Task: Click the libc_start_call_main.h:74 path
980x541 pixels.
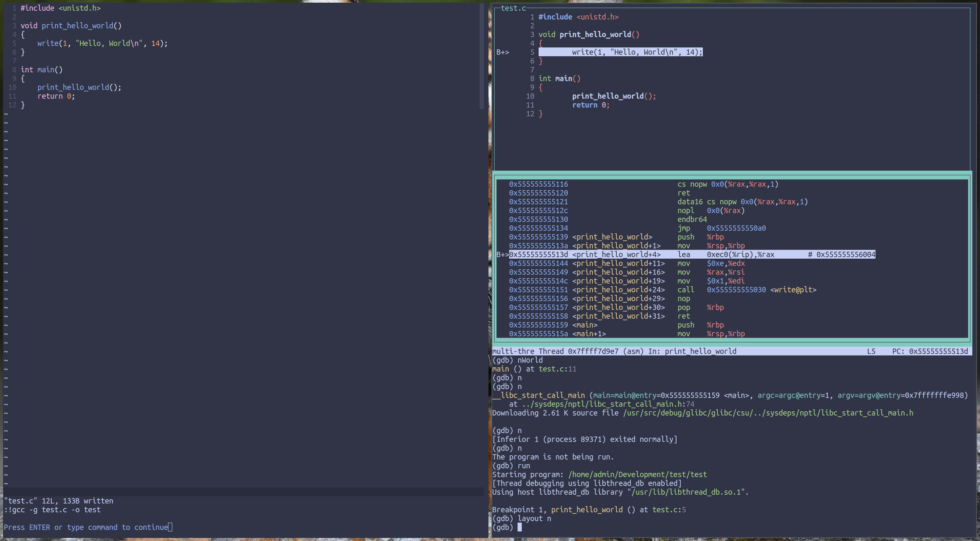Action: 608,404
